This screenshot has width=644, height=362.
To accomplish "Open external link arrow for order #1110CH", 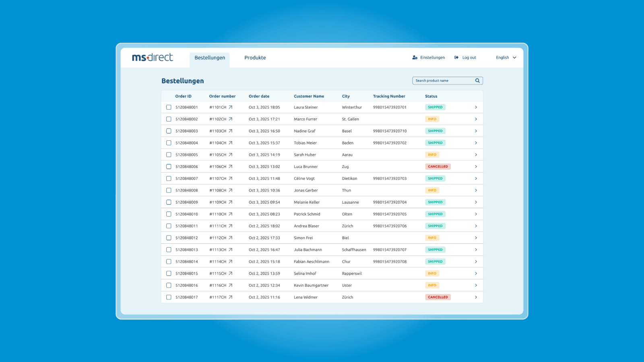I will 231,214.
